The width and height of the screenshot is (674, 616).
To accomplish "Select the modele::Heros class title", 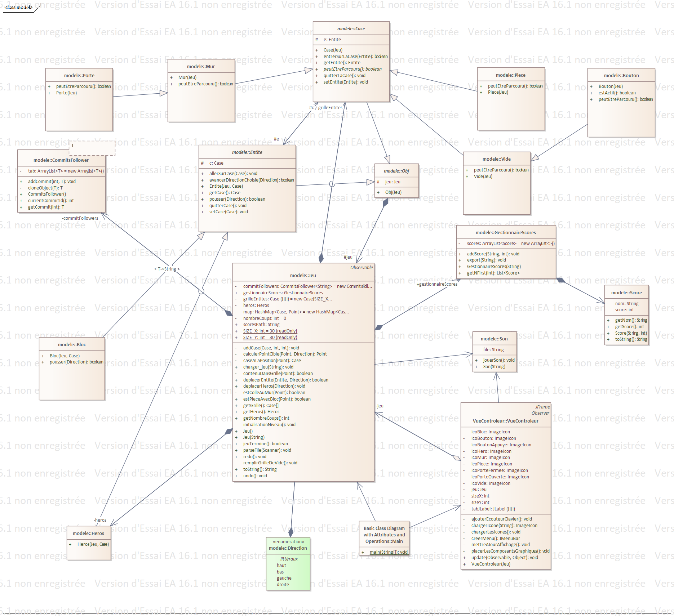I will pyautogui.click(x=88, y=533).
